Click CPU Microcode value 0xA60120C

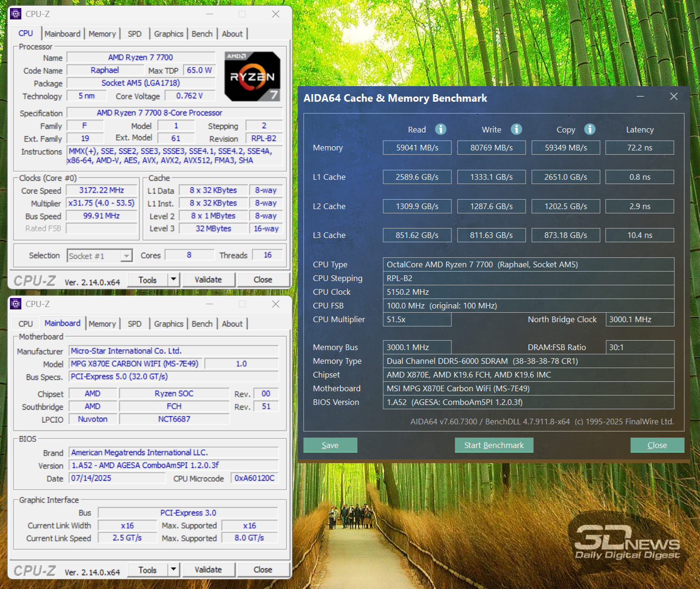click(x=255, y=478)
